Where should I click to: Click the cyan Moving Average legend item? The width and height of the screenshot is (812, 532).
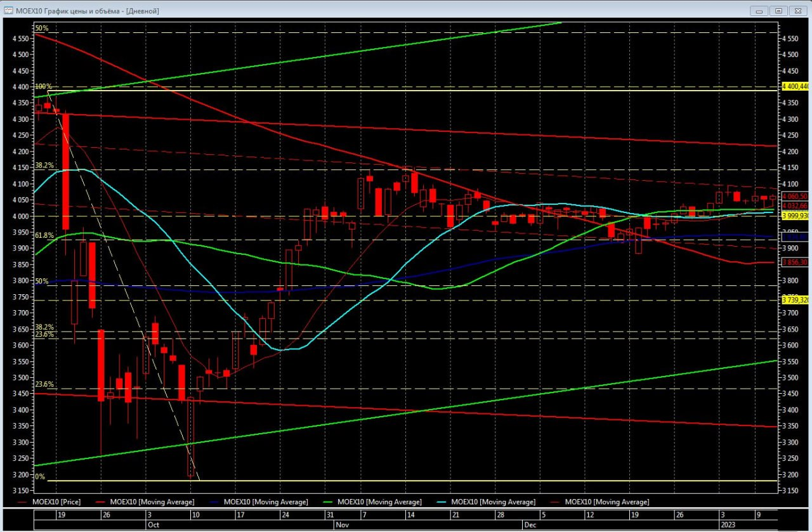click(493, 502)
